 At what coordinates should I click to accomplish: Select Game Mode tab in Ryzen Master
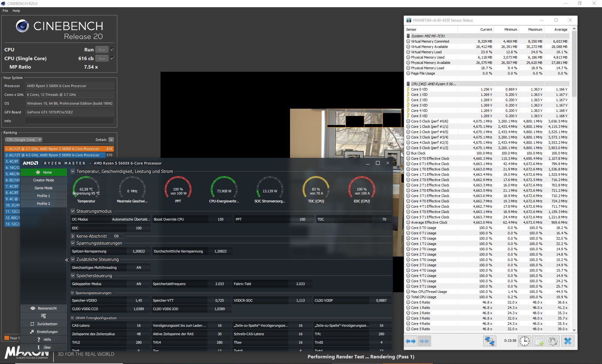44,188
